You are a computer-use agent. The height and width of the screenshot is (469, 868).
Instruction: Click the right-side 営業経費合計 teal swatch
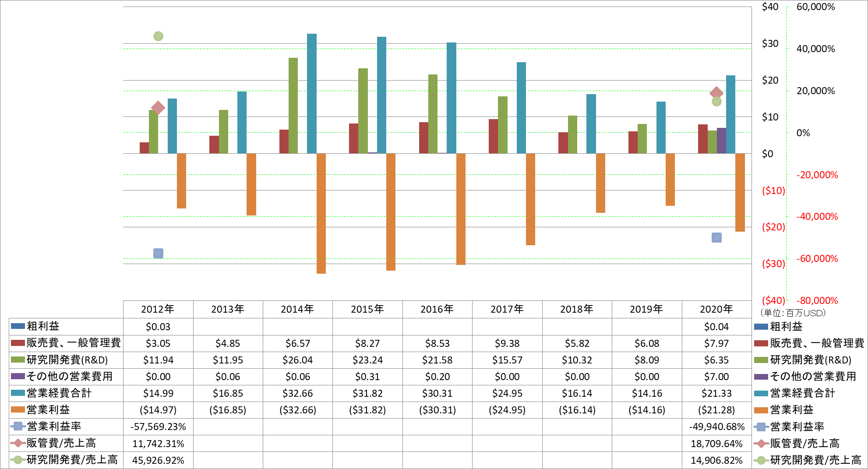tap(761, 393)
